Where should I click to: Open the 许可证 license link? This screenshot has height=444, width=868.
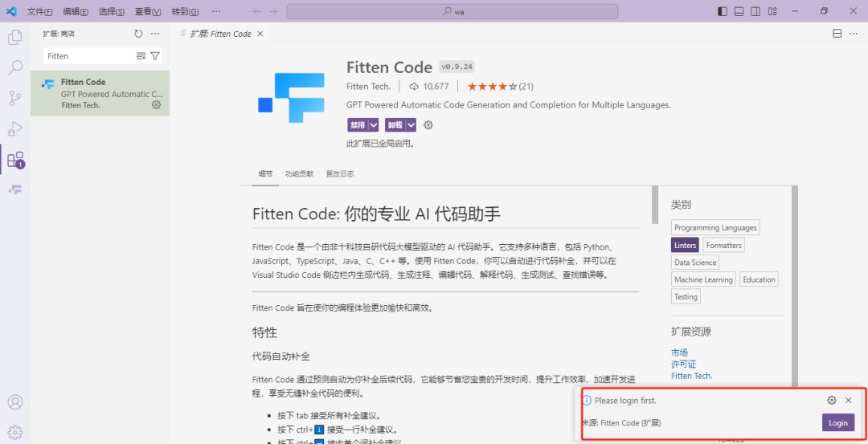pos(684,364)
